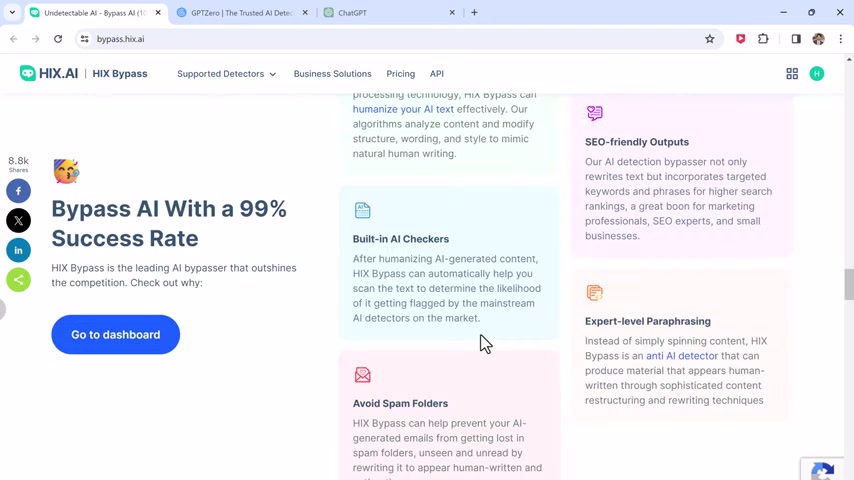Reload the page
This screenshot has height=480, width=854.
pos(58,39)
